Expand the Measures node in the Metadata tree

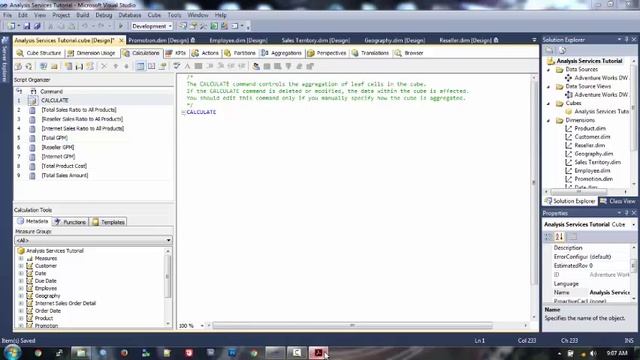click(21, 258)
